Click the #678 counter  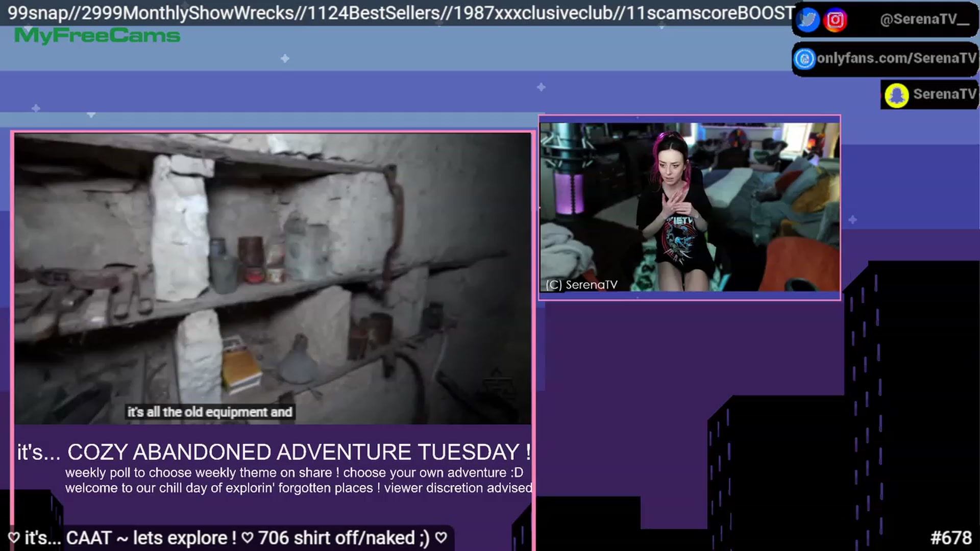pyautogui.click(x=951, y=538)
